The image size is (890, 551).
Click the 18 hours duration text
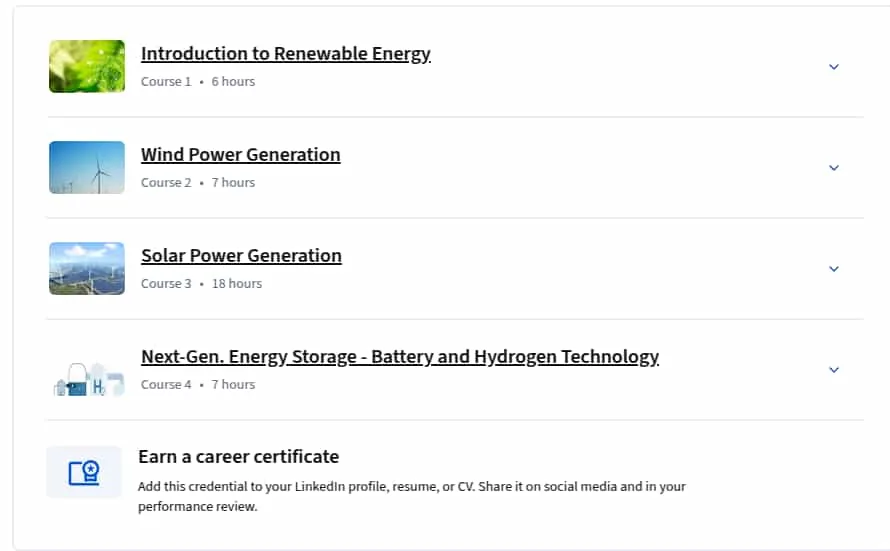[237, 284]
